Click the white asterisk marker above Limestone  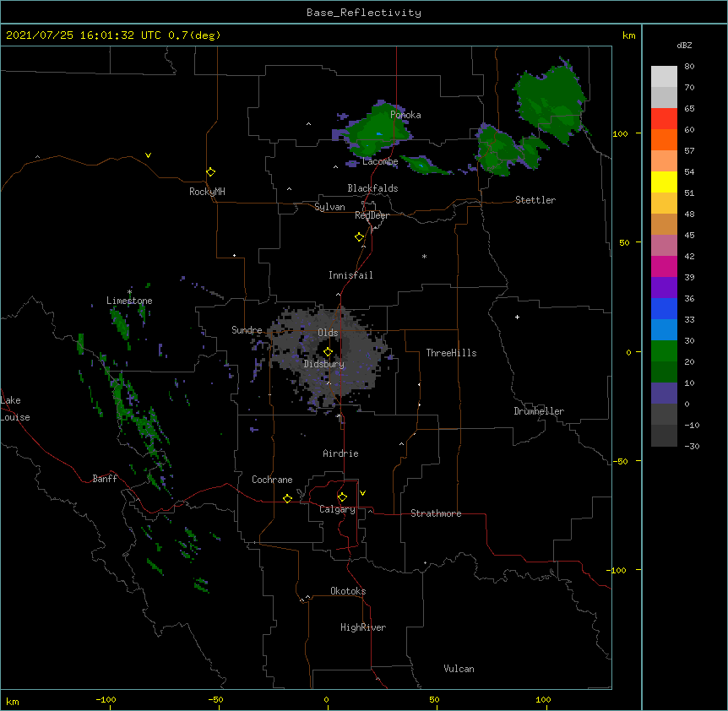pos(129,292)
